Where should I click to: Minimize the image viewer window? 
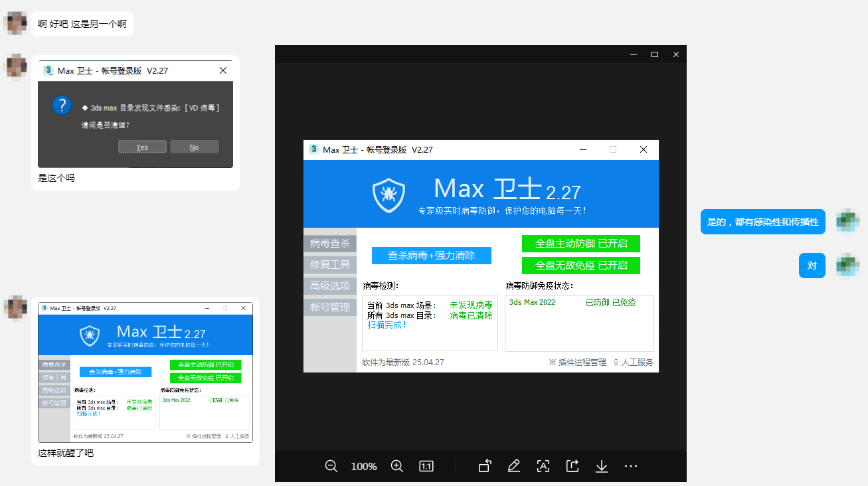[x=634, y=54]
